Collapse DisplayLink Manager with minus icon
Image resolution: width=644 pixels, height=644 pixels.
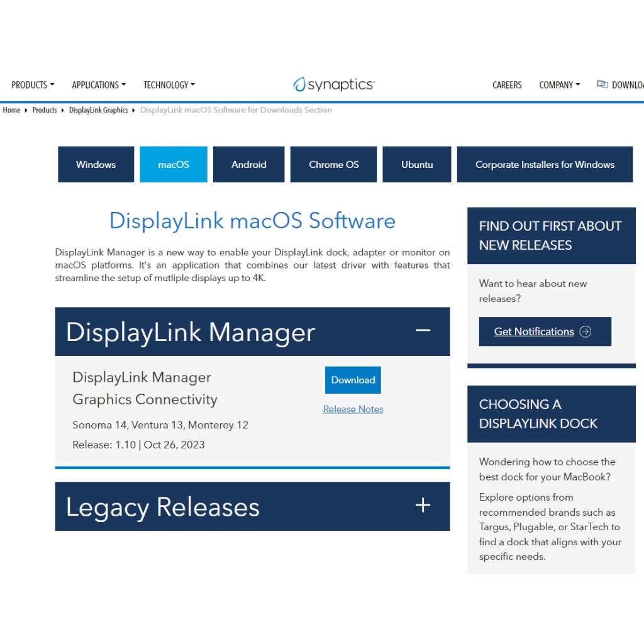coord(423,331)
